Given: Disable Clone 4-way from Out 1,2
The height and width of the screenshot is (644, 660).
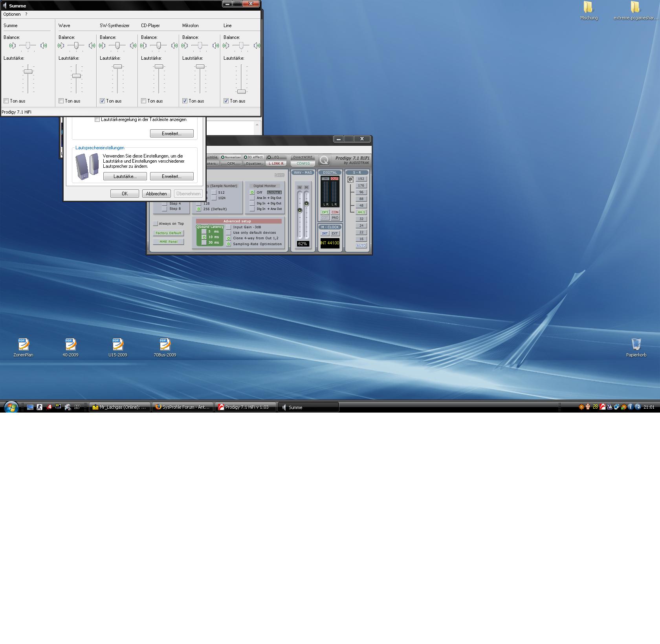Looking at the screenshot, I should (229, 238).
